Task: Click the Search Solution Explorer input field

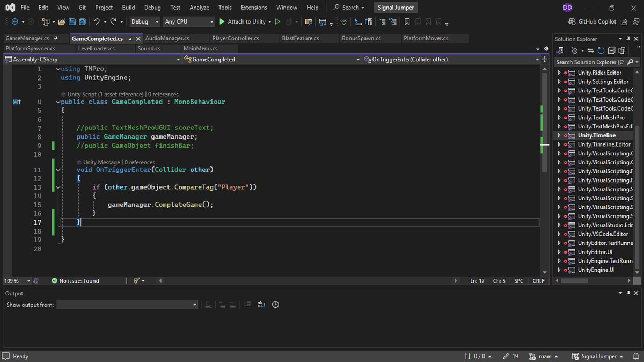Action: click(589, 62)
